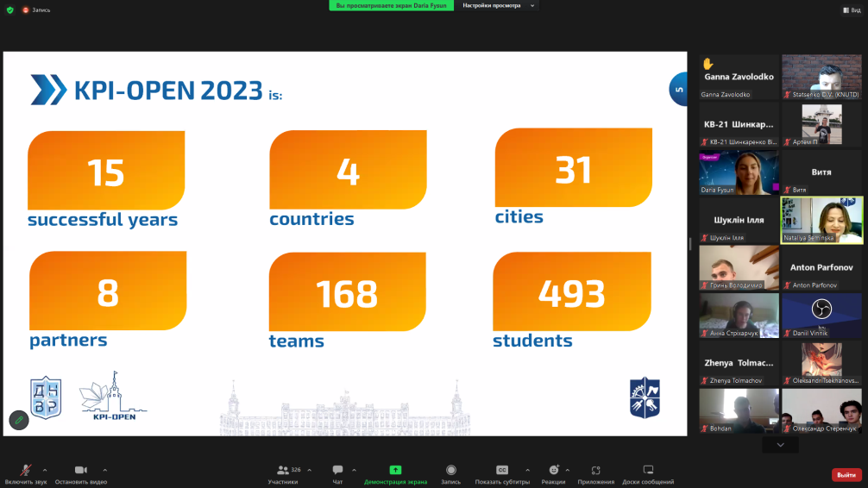The width and height of the screenshot is (868, 488).
Task: Click the ДНВР shield logo on slide
Action: 46,397
